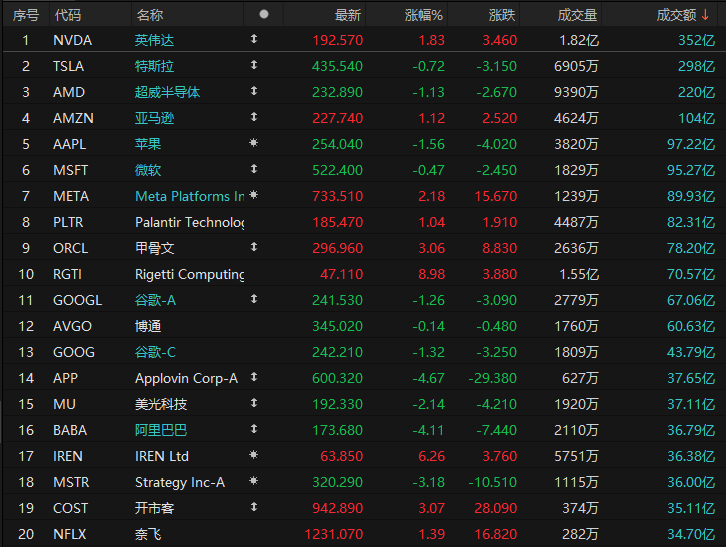Screen dimensions: 726x547
Task: Select the NFLX ticker code
Action: tap(69, 534)
